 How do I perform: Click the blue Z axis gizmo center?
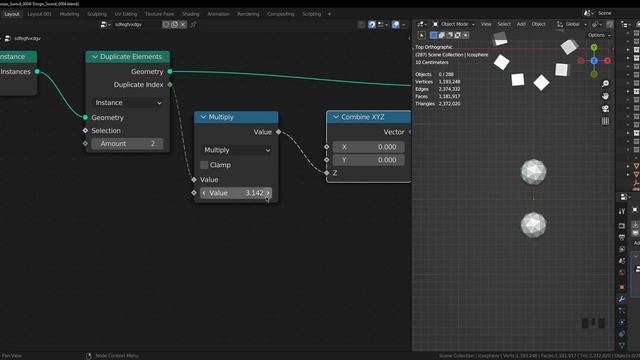594,61
